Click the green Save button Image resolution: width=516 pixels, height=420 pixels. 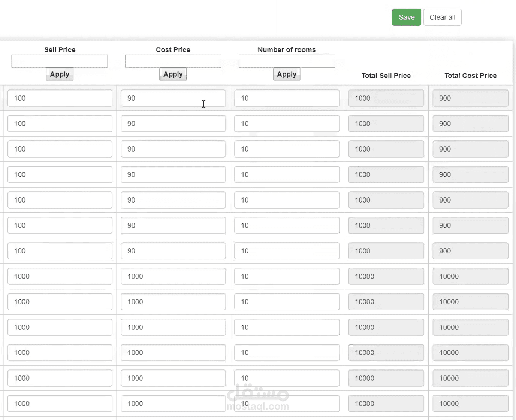406,17
